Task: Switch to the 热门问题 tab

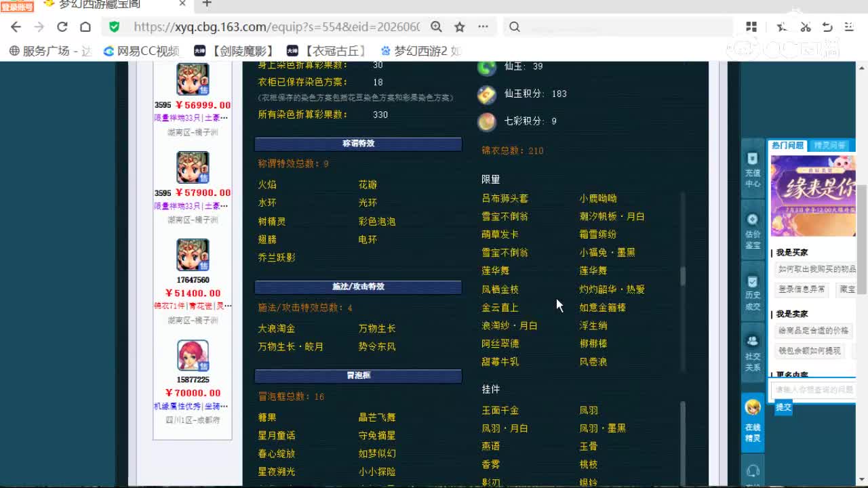Action: pyautogui.click(x=787, y=145)
